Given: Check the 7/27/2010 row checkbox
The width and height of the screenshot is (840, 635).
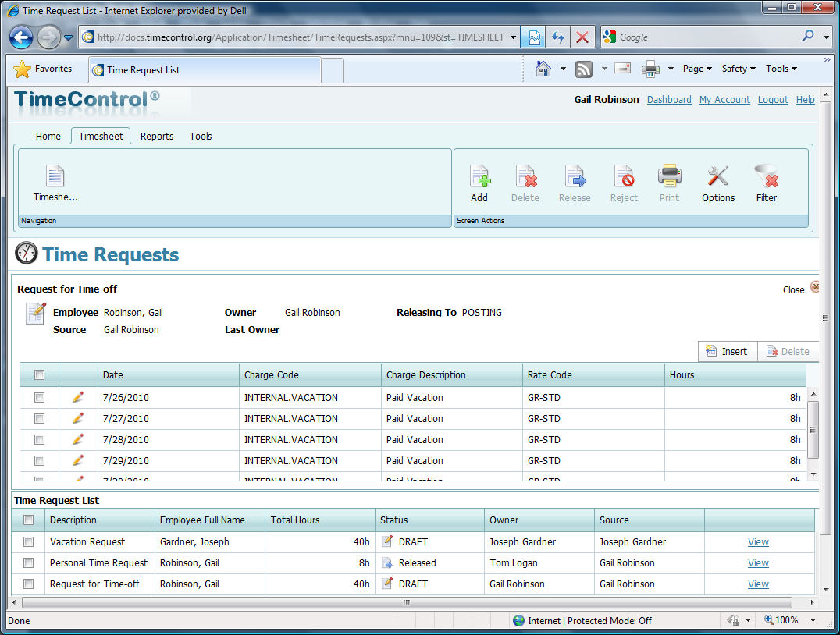Looking at the screenshot, I should click(x=39, y=418).
